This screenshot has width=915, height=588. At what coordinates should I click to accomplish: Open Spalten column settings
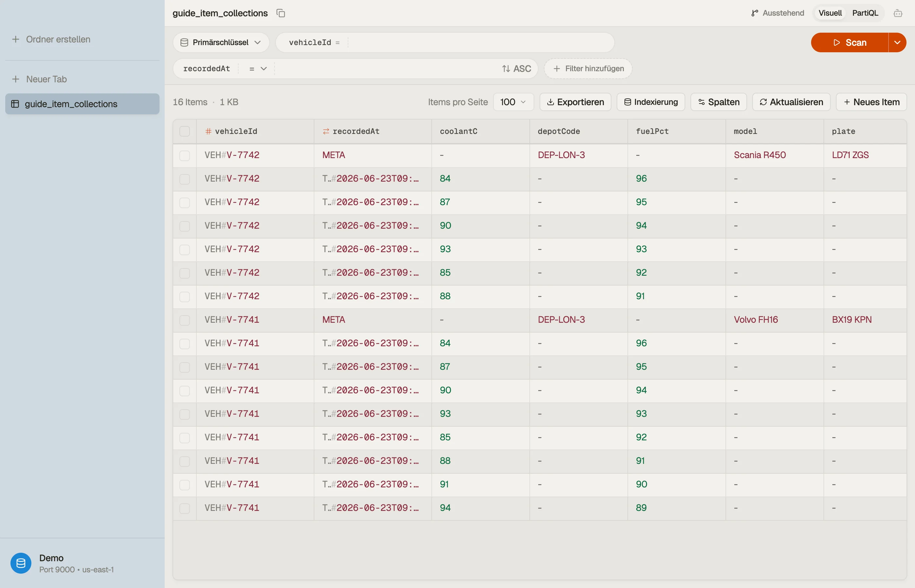[x=718, y=102]
